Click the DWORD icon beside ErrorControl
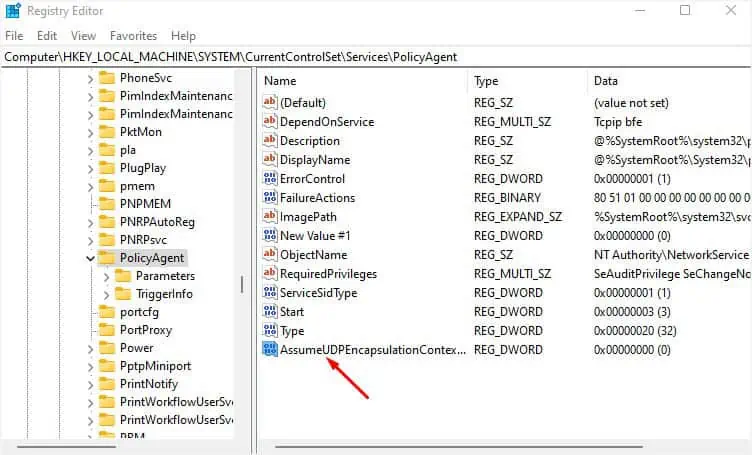 coord(269,178)
